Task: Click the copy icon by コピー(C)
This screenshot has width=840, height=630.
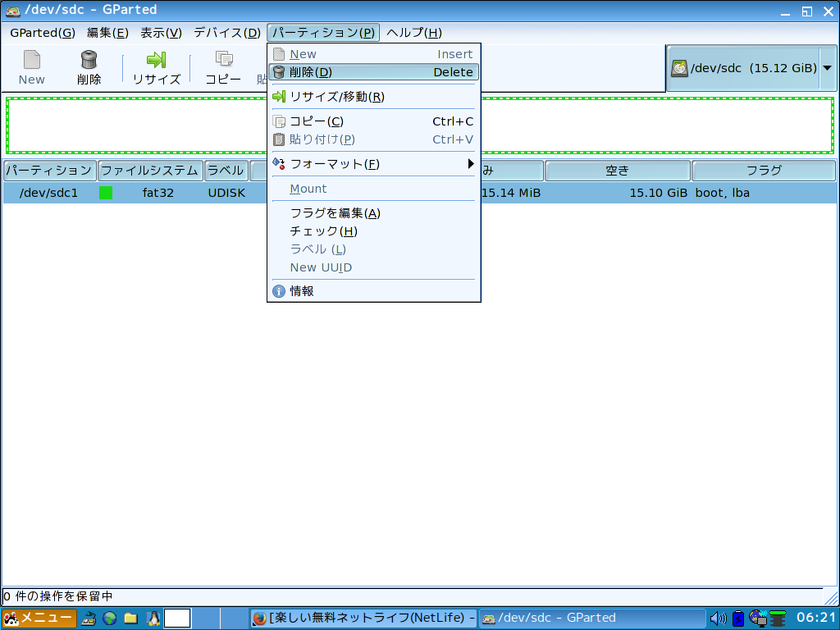Action: click(279, 121)
